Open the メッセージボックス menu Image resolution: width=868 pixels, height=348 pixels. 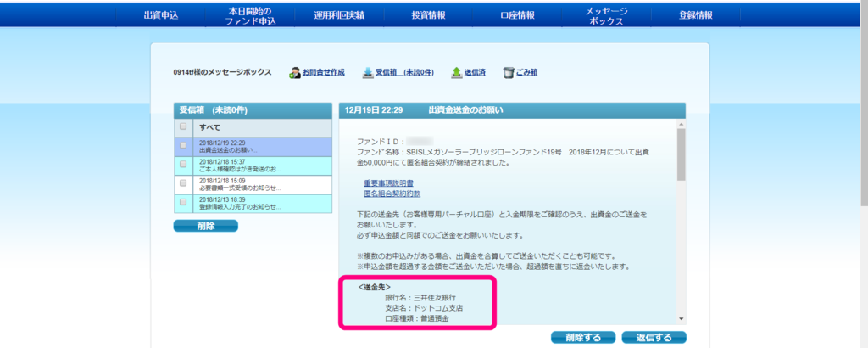click(x=606, y=15)
